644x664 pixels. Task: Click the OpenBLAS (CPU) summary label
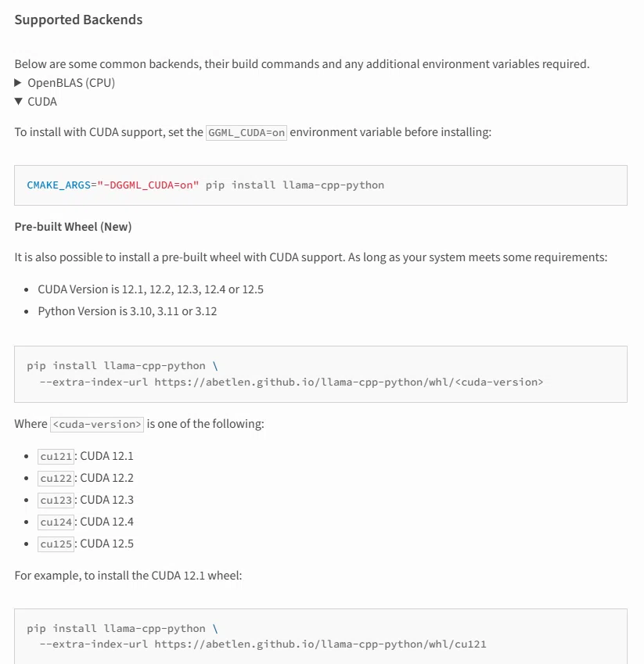coord(71,83)
